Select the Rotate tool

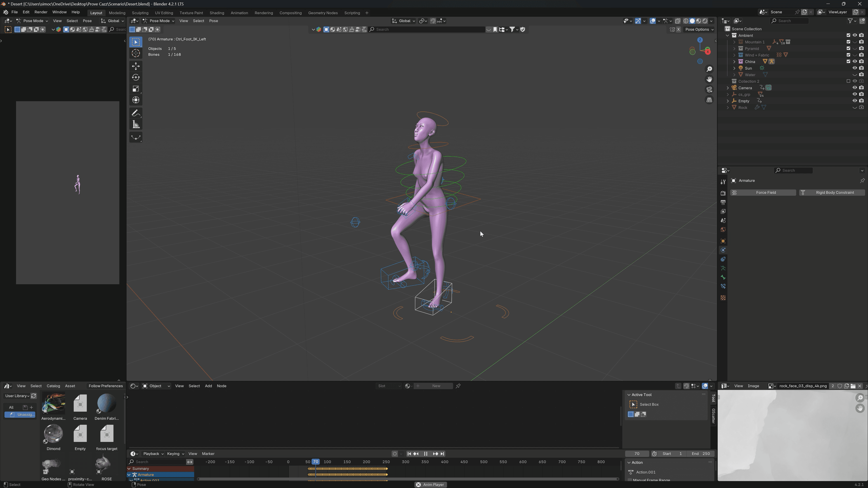point(136,77)
